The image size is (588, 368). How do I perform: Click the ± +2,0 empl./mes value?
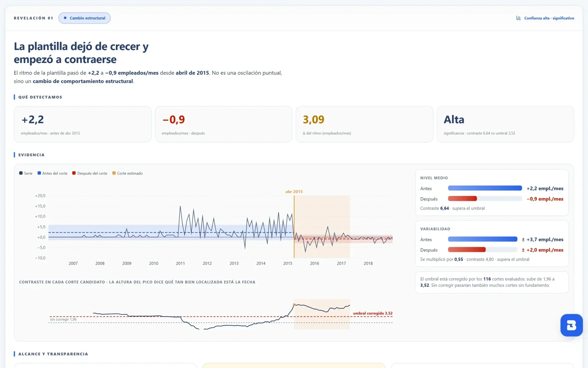[x=542, y=250]
